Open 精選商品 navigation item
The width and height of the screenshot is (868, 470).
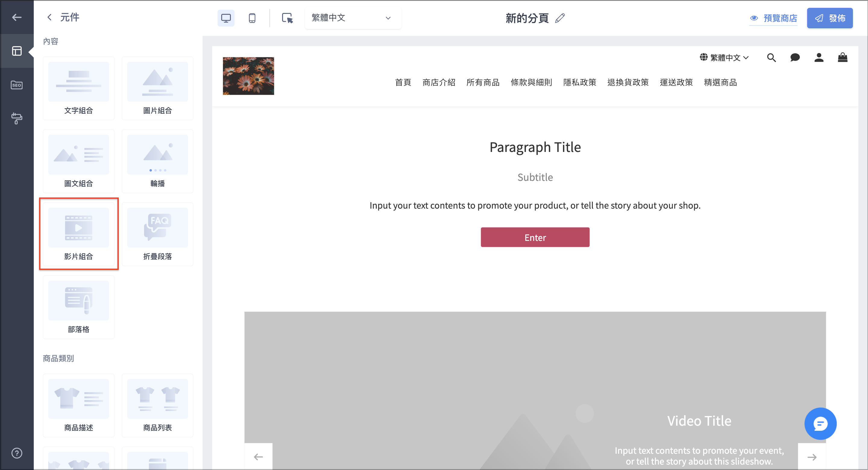(x=720, y=82)
